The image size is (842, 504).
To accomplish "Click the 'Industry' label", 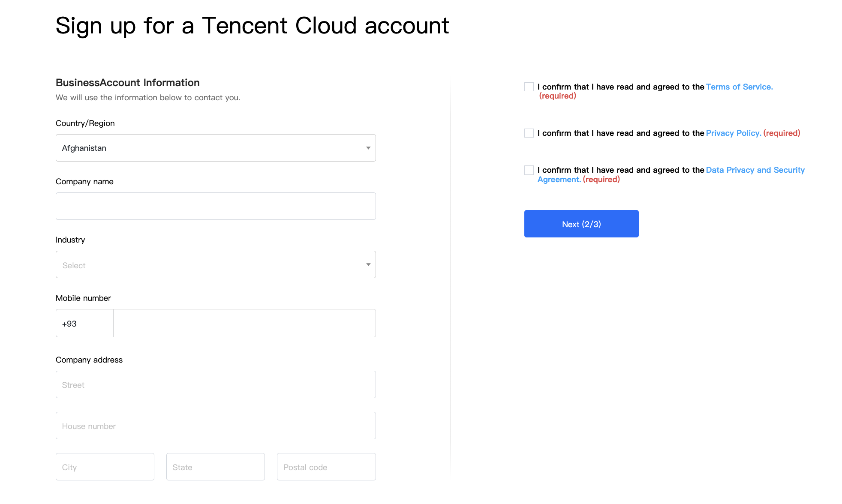I will [70, 240].
